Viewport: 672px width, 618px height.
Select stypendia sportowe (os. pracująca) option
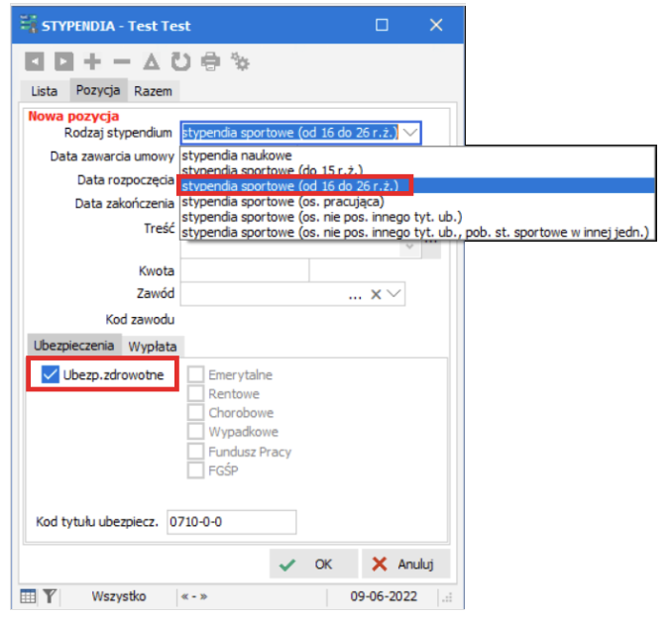[418, 201]
